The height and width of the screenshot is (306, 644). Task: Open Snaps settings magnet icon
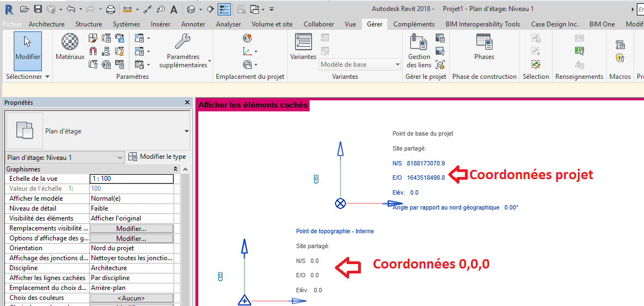coord(93,51)
